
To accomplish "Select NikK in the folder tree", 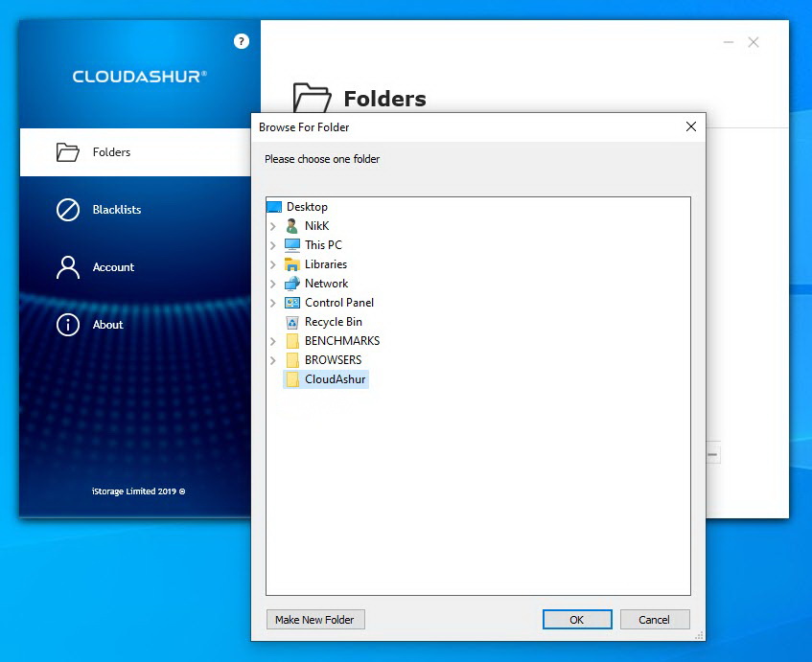I will (x=317, y=226).
